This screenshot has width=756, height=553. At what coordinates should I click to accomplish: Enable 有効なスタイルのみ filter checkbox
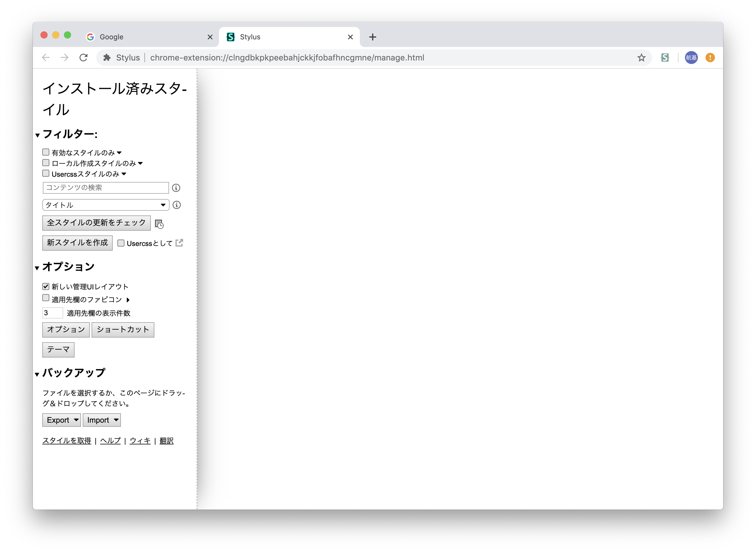coord(46,152)
